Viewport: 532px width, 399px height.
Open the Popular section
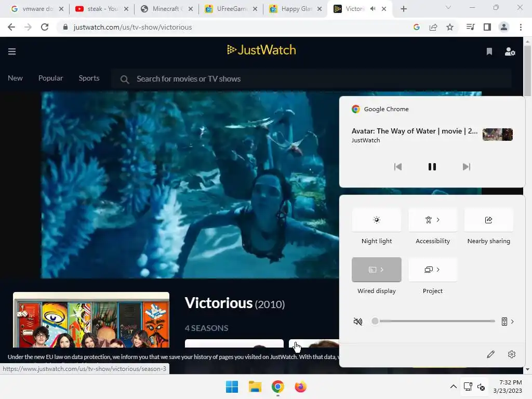click(50, 78)
